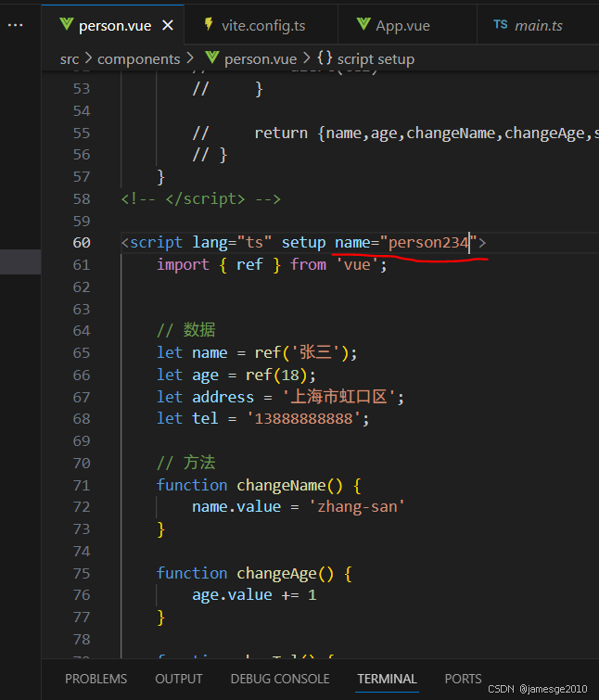
Task: Open the components breadcrumb segment
Action: [139, 59]
